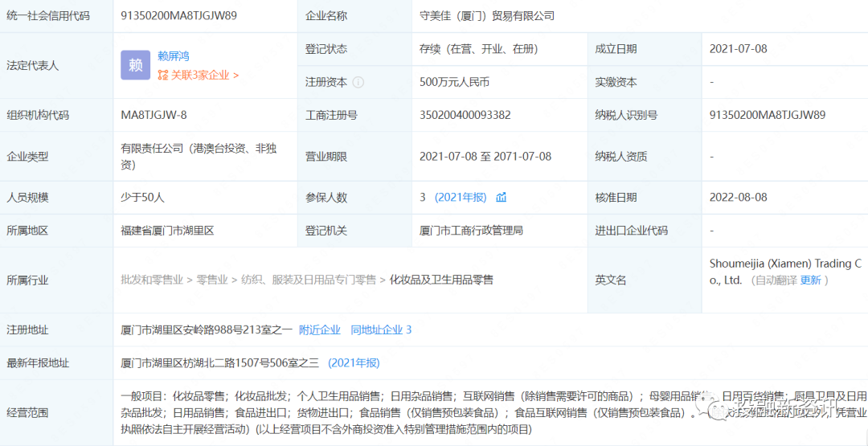Open legal representative 赖屏鸿 profile
Screen dimensions: 868x446
point(174,56)
